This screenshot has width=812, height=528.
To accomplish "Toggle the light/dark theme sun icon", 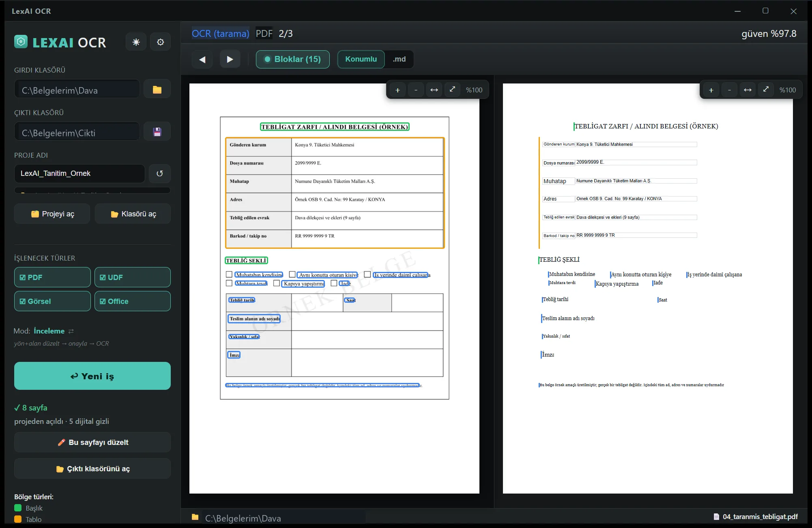I will (x=136, y=42).
